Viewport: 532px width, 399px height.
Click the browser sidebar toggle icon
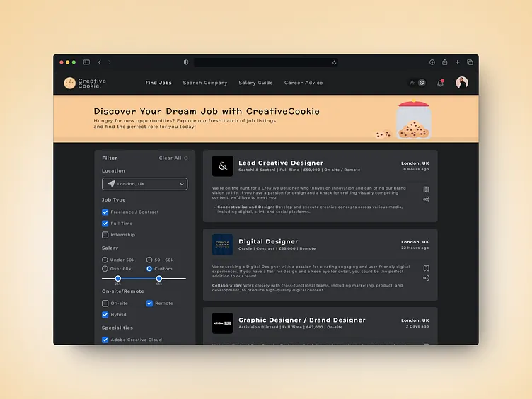tap(86, 62)
